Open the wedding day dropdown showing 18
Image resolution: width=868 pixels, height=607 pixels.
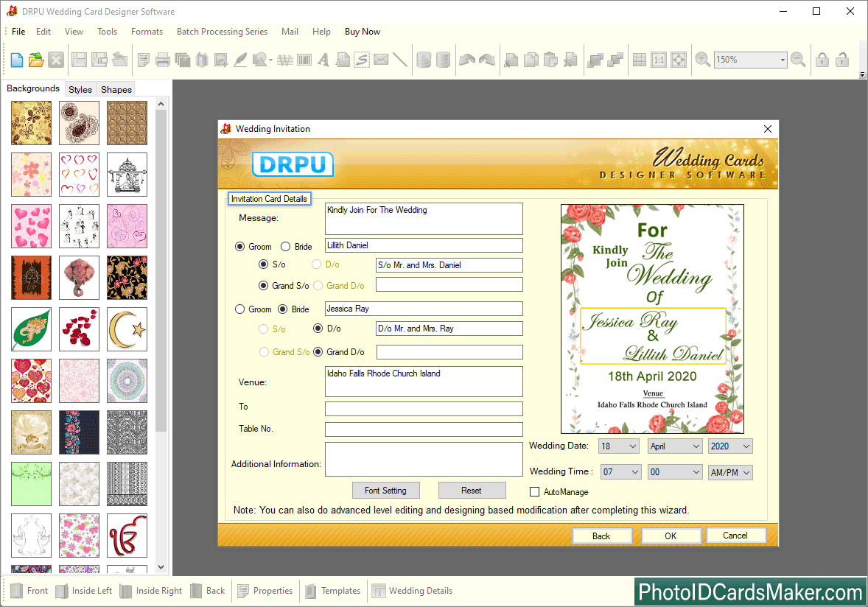(619, 446)
